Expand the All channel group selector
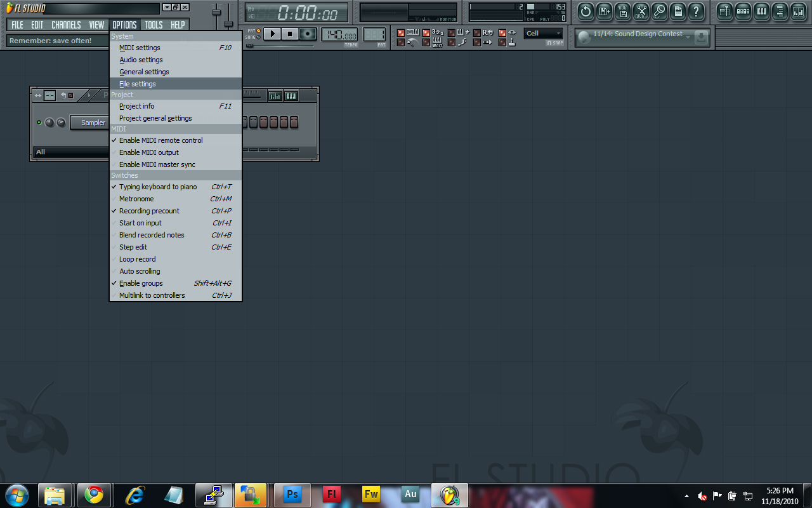Screen dimensions: 812x508 tap(70, 152)
